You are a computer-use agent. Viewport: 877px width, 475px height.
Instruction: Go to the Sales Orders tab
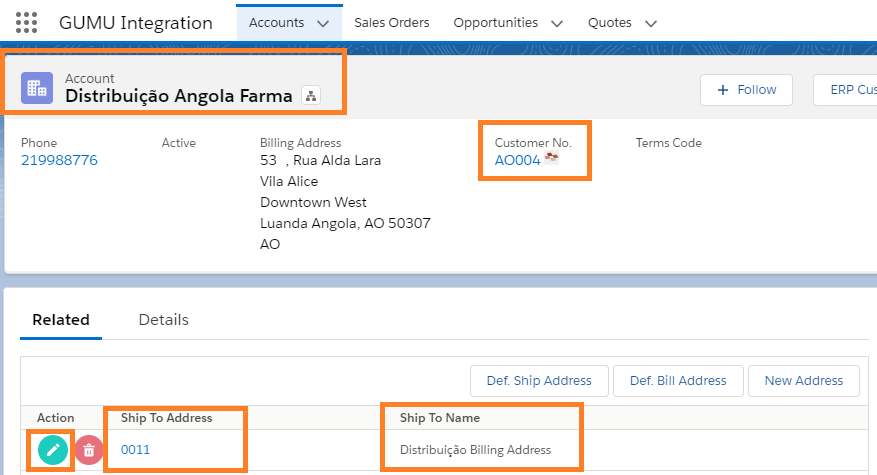click(x=392, y=23)
